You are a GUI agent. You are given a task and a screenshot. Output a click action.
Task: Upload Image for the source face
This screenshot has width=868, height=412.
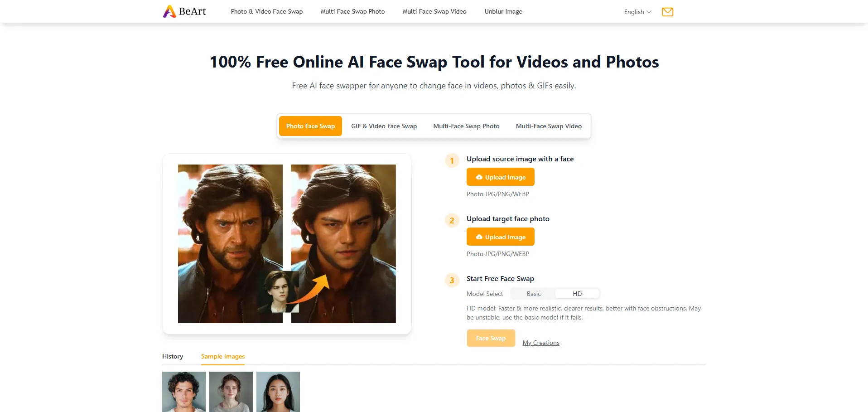(500, 177)
